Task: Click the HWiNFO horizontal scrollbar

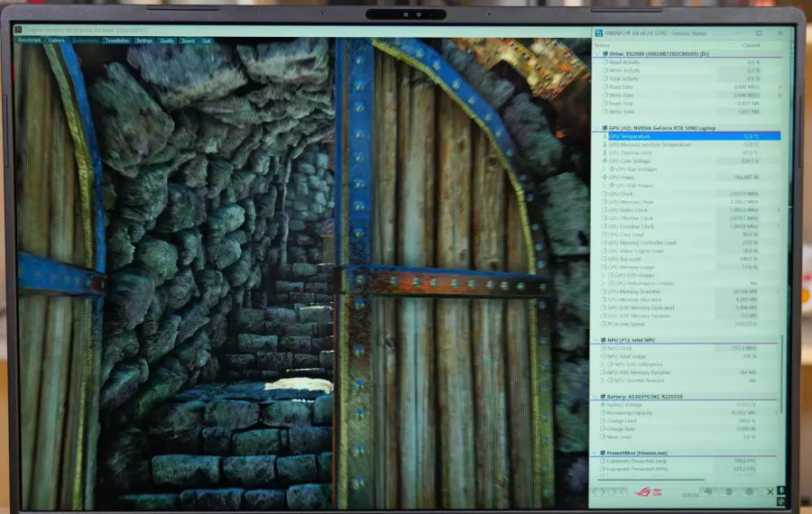Action: [651, 480]
